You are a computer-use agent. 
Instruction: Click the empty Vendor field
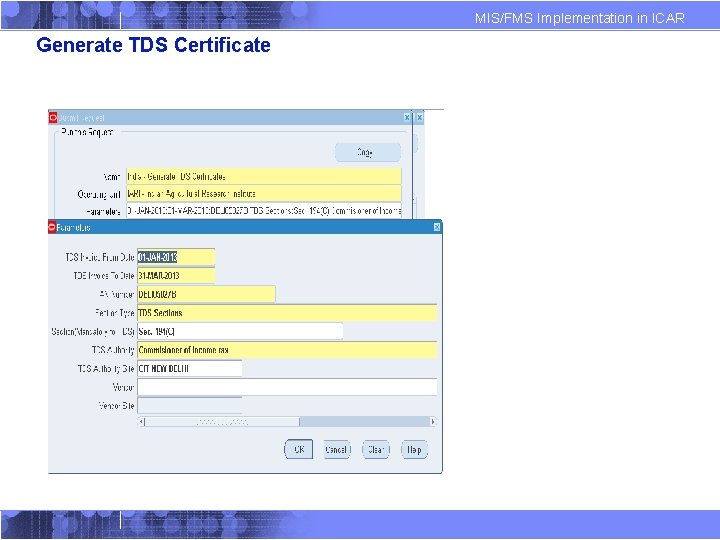click(x=287, y=387)
